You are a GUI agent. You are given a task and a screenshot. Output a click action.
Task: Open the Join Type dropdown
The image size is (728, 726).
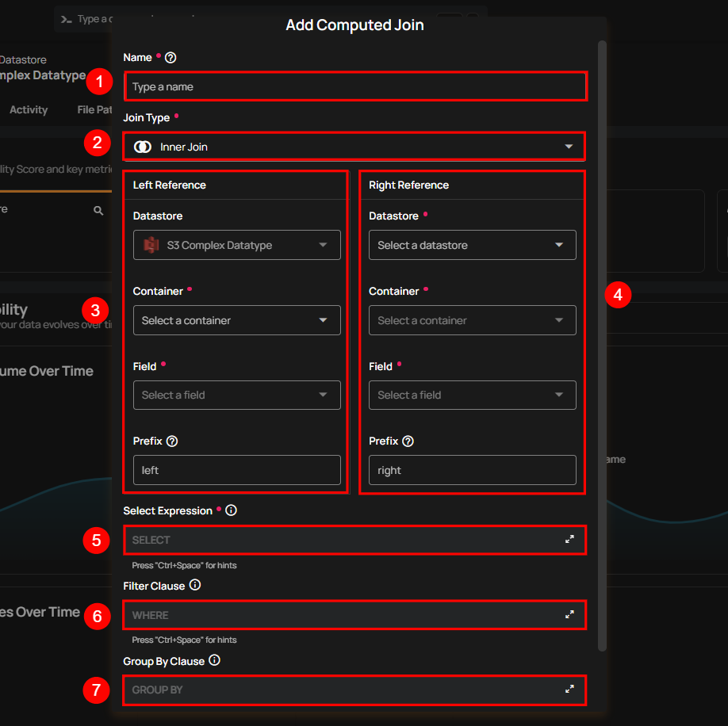(x=354, y=147)
